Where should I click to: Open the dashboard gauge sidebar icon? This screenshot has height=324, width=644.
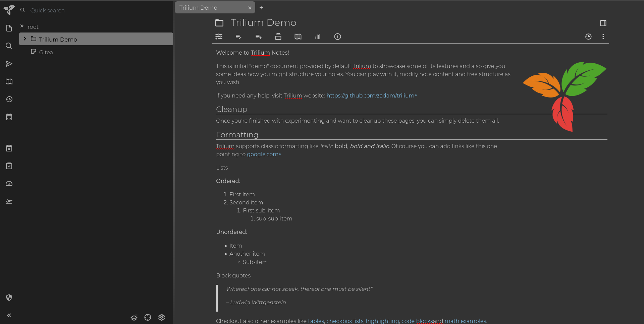[x=9, y=184]
